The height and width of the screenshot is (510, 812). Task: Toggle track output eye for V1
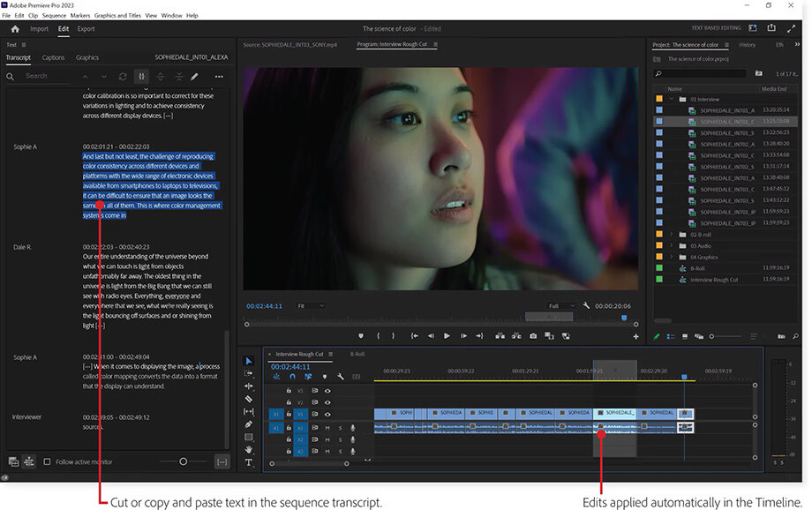tap(327, 414)
